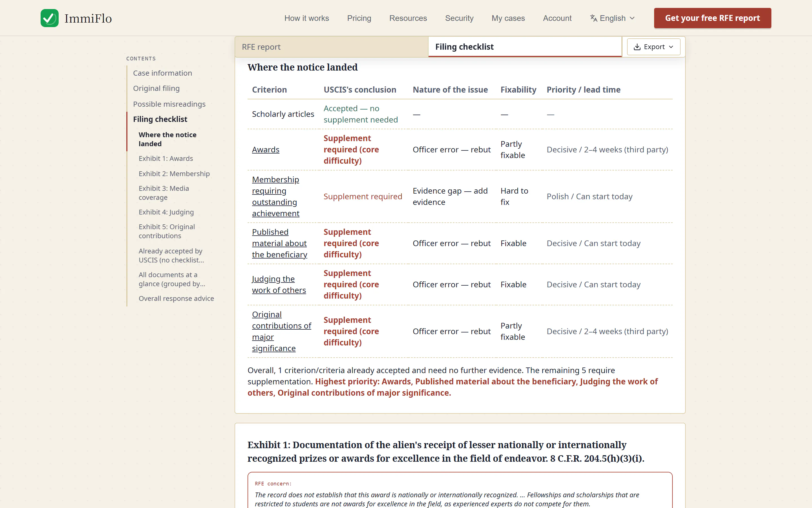Click the 'Priority / lead time' column header
This screenshot has width=812, height=508.
click(584, 90)
